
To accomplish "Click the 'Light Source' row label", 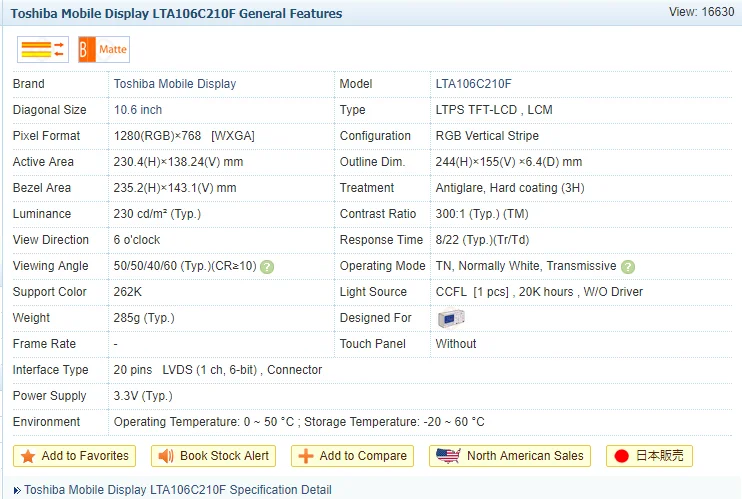I will (373, 292).
